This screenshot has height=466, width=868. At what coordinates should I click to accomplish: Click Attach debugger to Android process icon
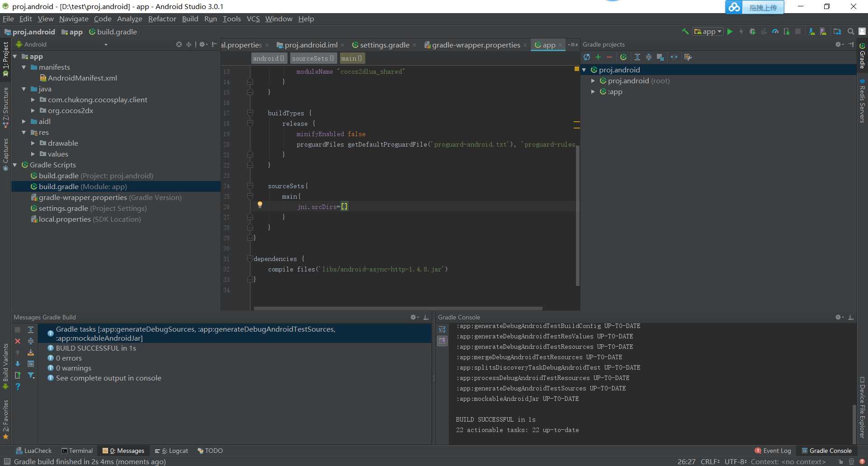(787, 31)
